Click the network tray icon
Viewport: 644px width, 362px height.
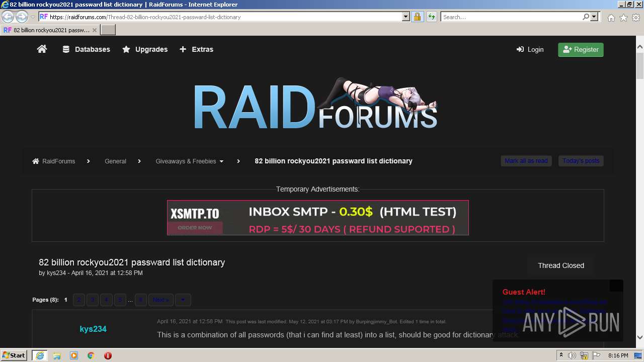coord(584,355)
